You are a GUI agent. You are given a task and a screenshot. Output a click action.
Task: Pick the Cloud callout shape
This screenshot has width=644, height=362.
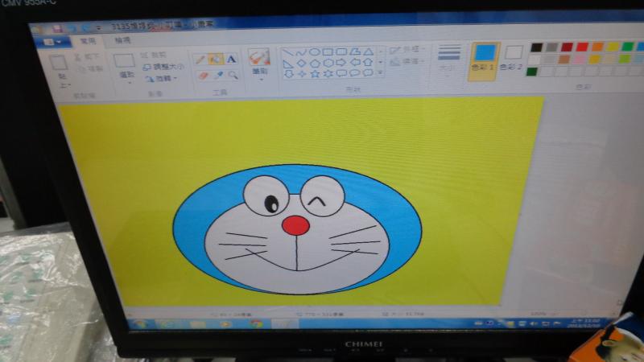(368, 72)
